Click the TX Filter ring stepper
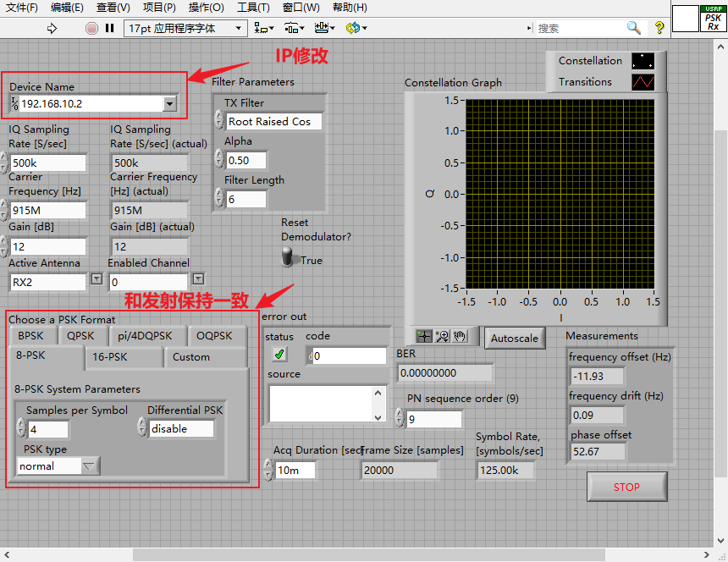The width and height of the screenshot is (728, 562). pos(219,120)
